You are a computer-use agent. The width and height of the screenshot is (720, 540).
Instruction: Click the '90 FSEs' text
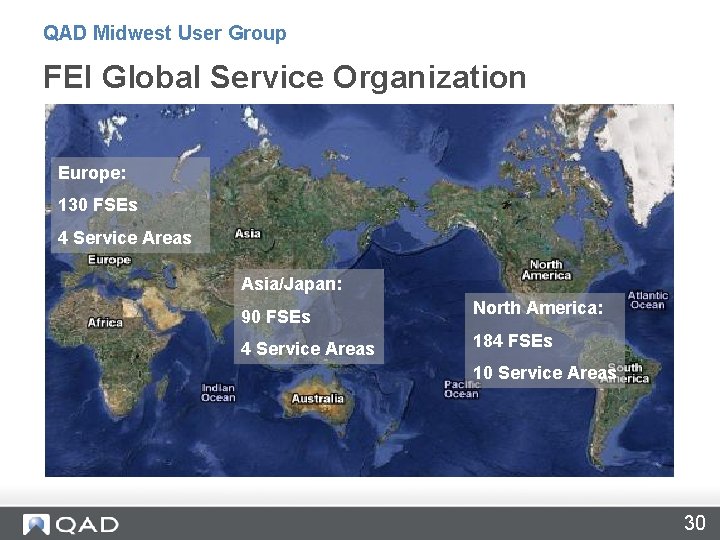click(x=276, y=316)
